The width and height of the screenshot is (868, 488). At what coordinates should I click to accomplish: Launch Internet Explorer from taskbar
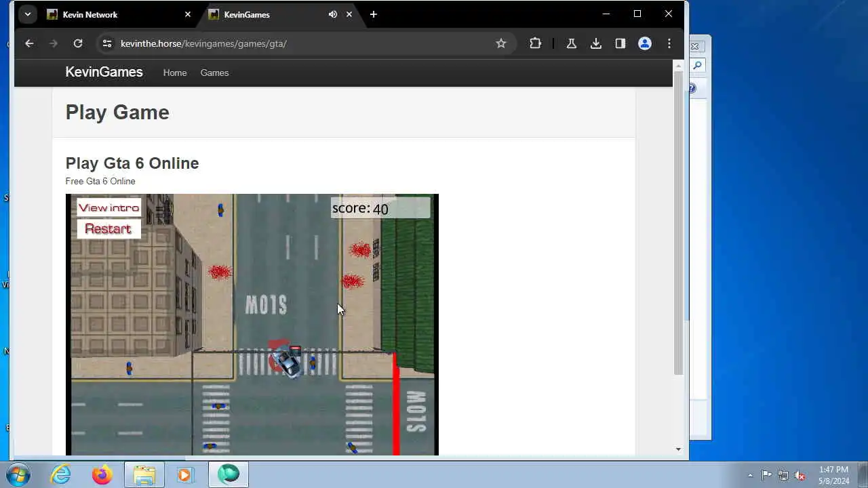61,474
